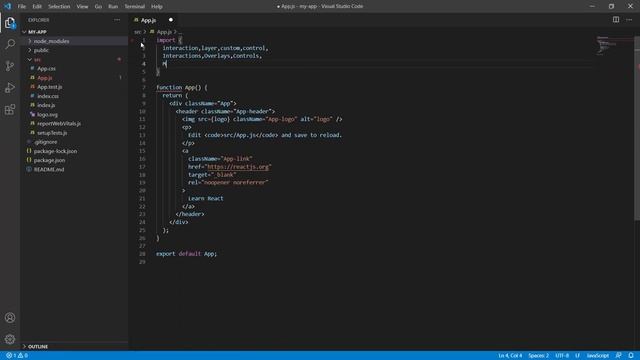Change encoding via UTF-8 status entry
640x360 pixels.
(x=562, y=356)
